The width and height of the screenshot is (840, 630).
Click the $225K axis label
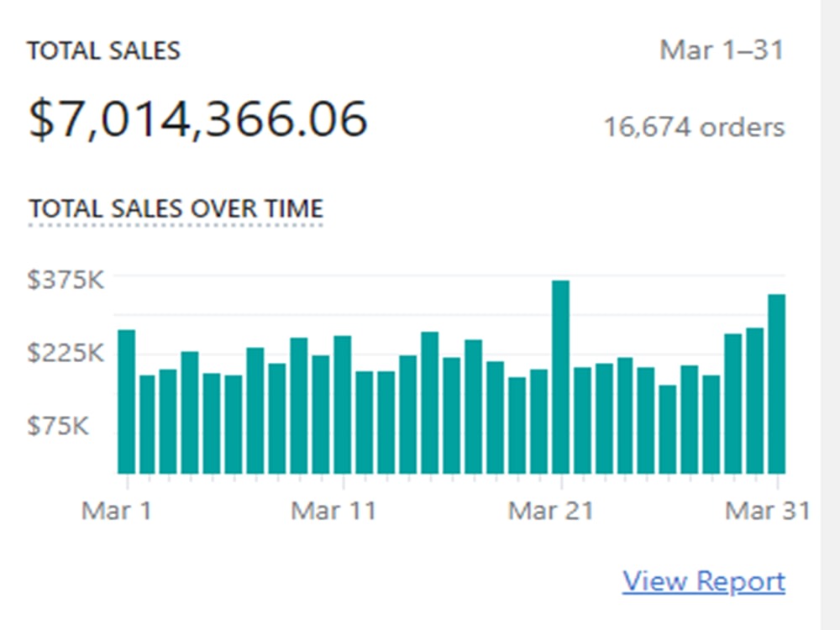coord(66,353)
